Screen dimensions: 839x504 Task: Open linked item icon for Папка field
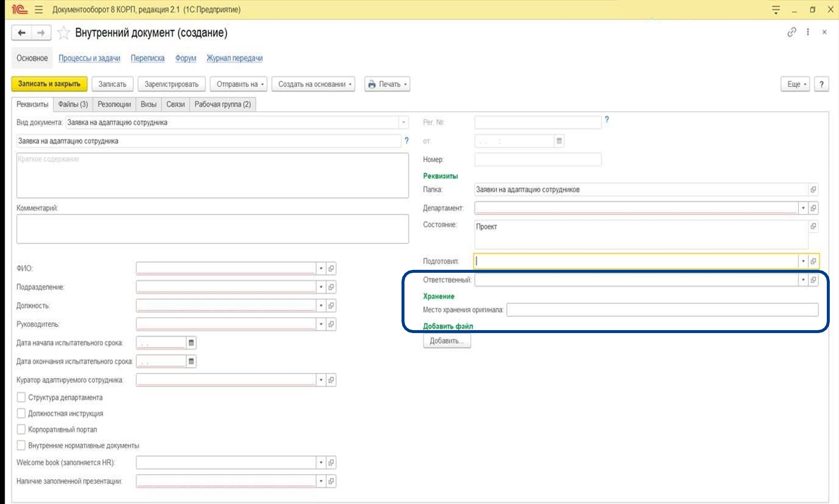(813, 190)
